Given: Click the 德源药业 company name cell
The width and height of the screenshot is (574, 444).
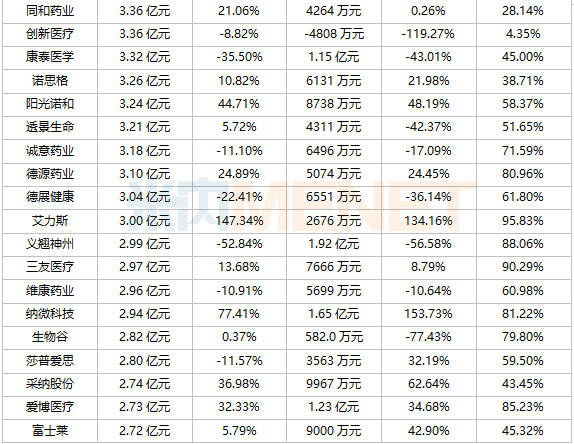Looking at the screenshot, I should [x=50, y=174].
